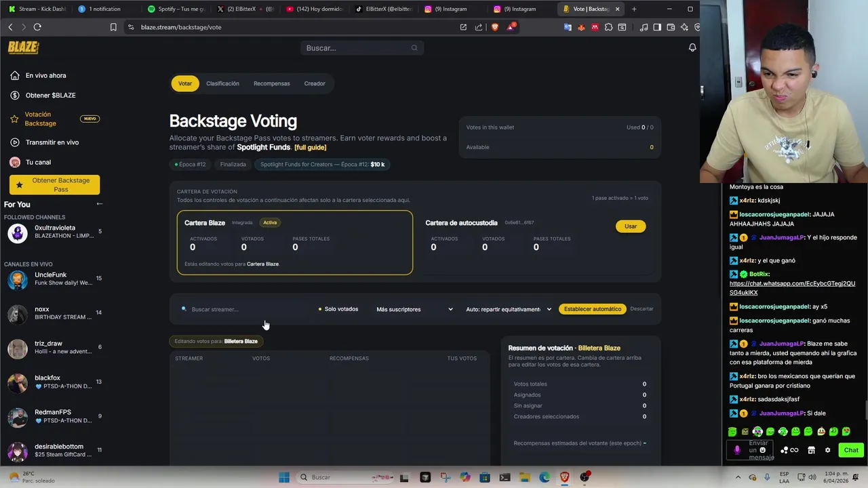Reload the page

(37, 27)
